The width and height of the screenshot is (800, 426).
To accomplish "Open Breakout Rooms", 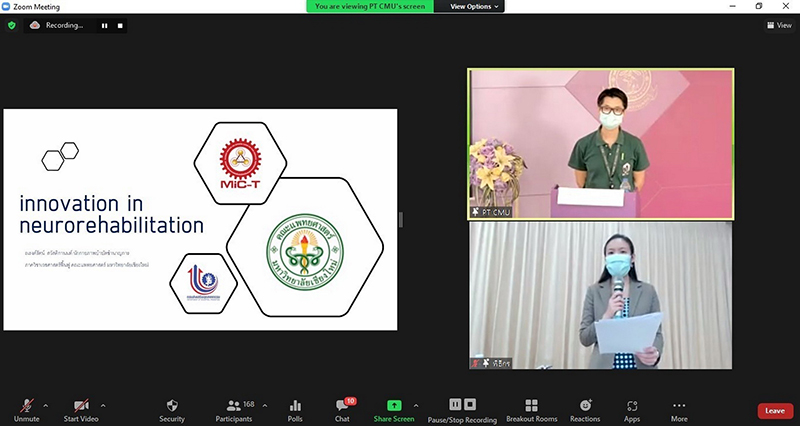I will point(531,409).
